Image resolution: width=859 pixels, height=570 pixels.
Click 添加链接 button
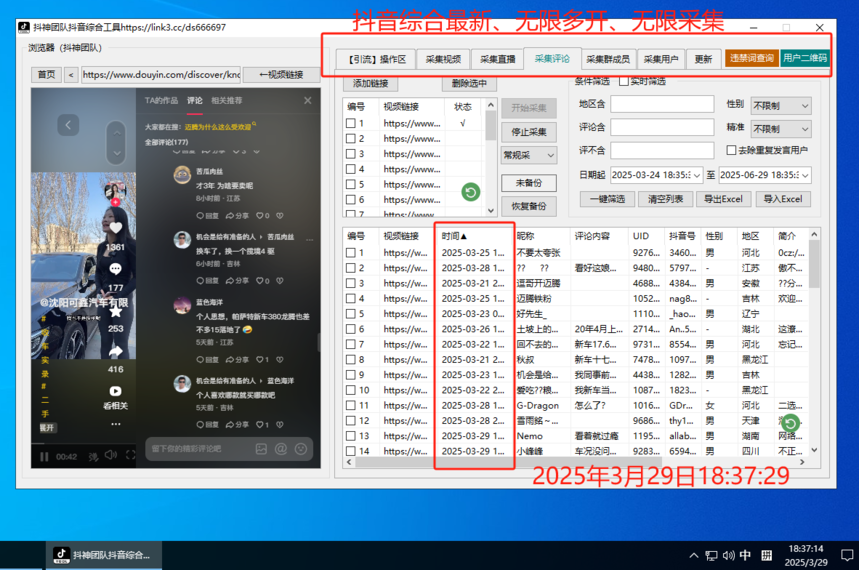(x=370, y=83)
